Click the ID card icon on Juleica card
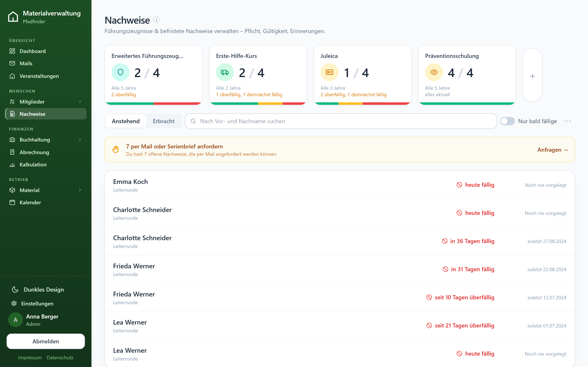The height and width of the screenshot is (367, 588). coord(330,72)
